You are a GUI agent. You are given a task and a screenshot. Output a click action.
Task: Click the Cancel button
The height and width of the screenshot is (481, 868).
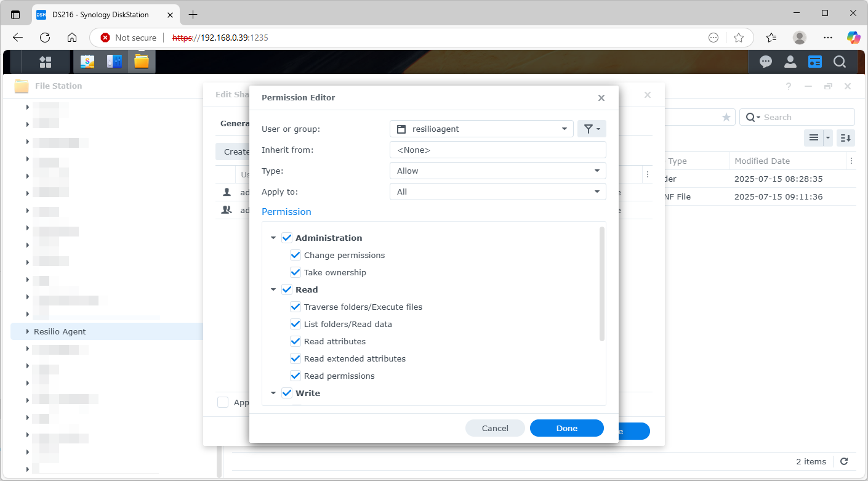coord(495,428)
